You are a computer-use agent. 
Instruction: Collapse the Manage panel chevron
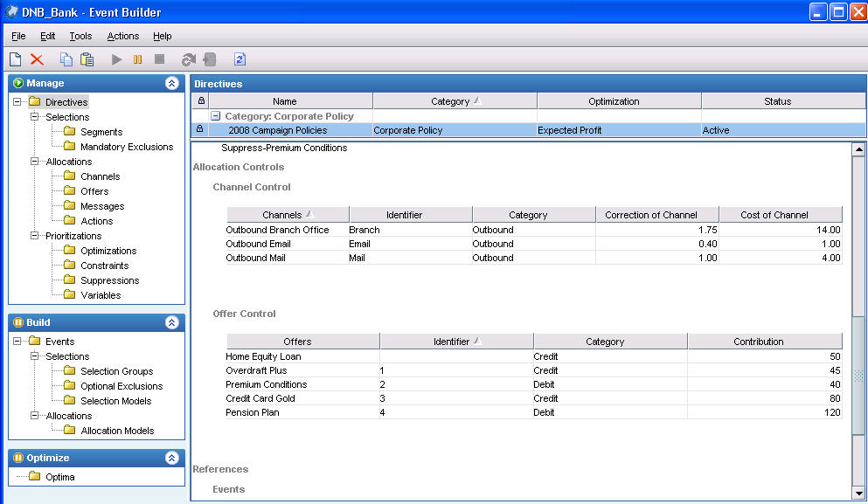click(171, 83)
